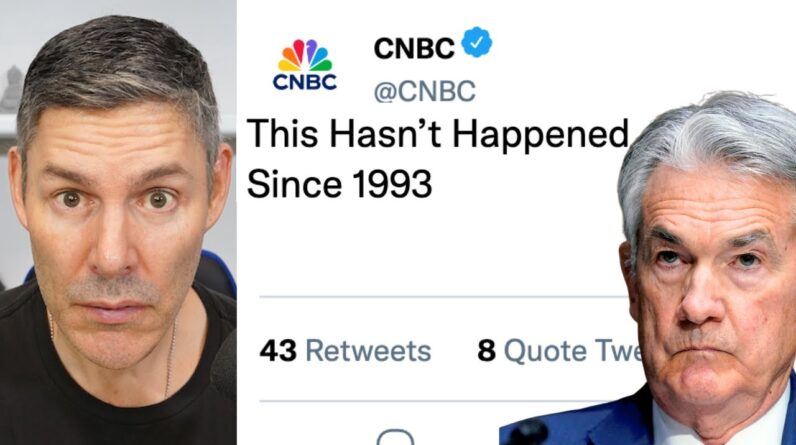
Task: Click the bold number 43
Action: coord(278,351)
